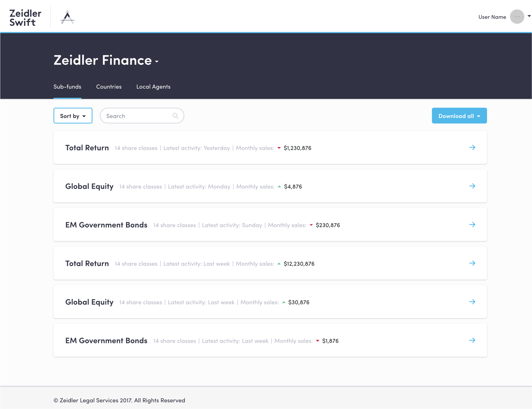Click the EM Government Bonds Sunday title

tap(106, 225)
